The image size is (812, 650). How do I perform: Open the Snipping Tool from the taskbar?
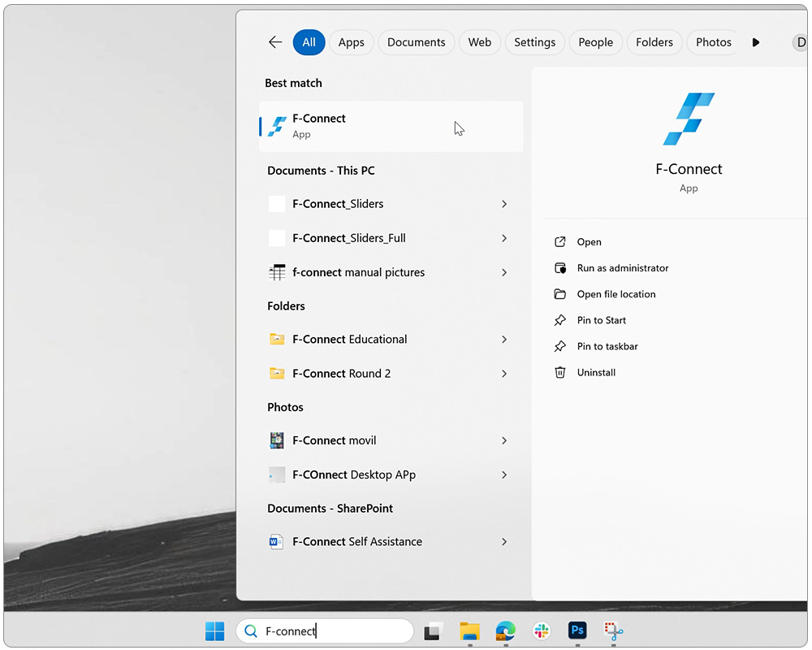[x=613, y=630]
